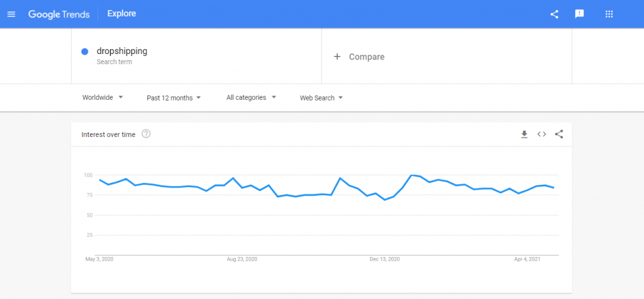Screen dimensions: 644x299
Task: Click the Google Trends logo
Action: coord(58,14)
